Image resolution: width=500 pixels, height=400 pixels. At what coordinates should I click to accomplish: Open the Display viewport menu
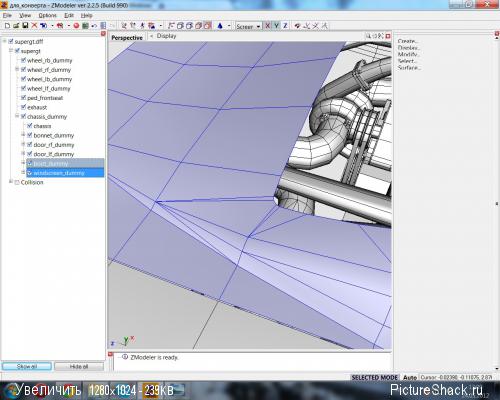point(166,36)
